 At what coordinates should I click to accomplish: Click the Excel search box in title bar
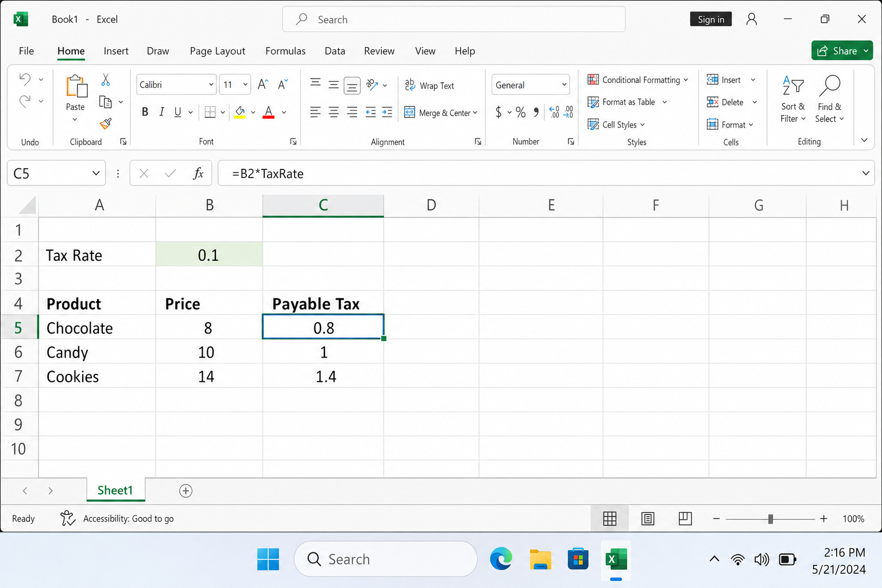click(x=454, y=20)
